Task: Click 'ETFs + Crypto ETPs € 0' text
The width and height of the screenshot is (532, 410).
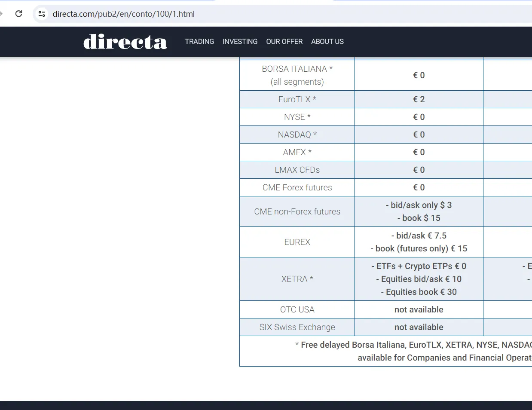Action: (x=419, y=266)
